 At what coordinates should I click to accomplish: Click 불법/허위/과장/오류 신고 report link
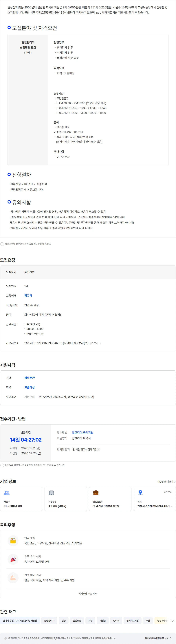(x=158, y=638)
